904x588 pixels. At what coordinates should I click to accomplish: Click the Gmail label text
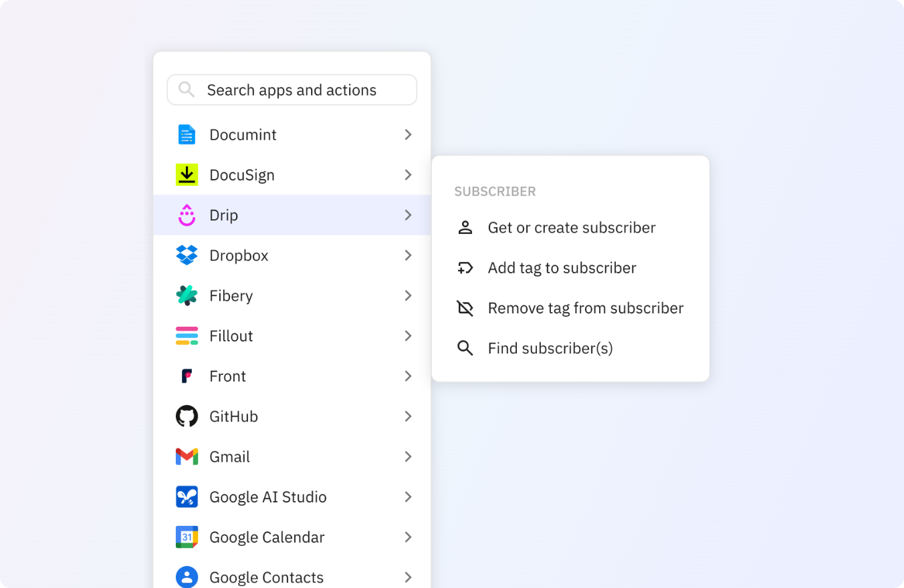click(x=229, y=456)
